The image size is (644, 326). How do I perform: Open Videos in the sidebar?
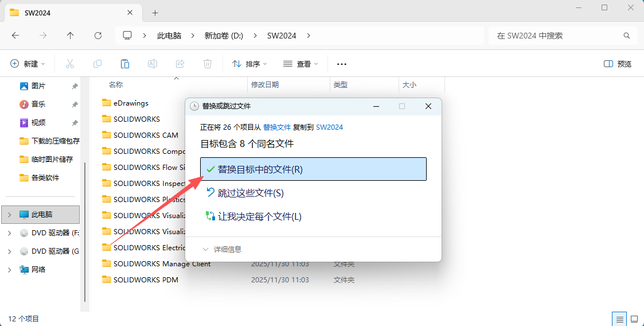[x=38, y=122]
